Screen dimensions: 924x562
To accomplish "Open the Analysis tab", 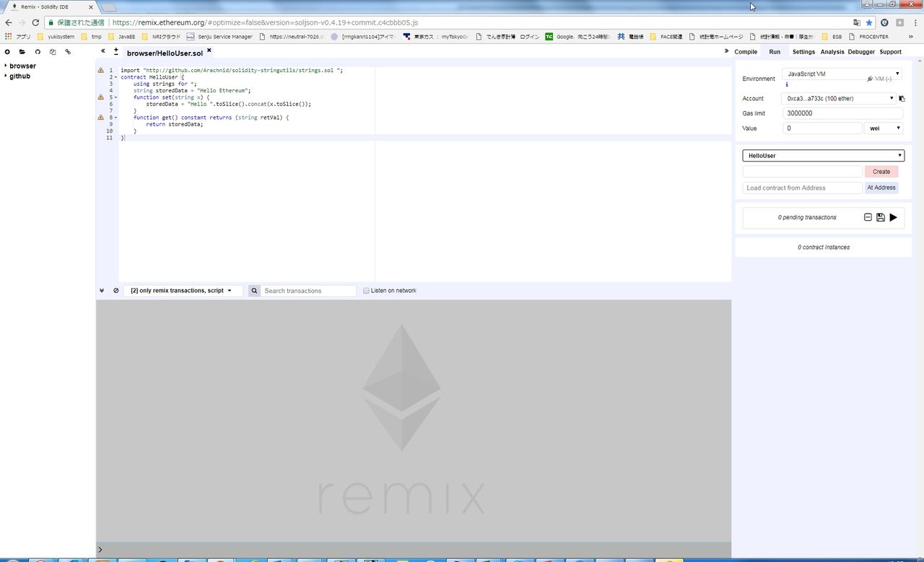I will 832,52.
